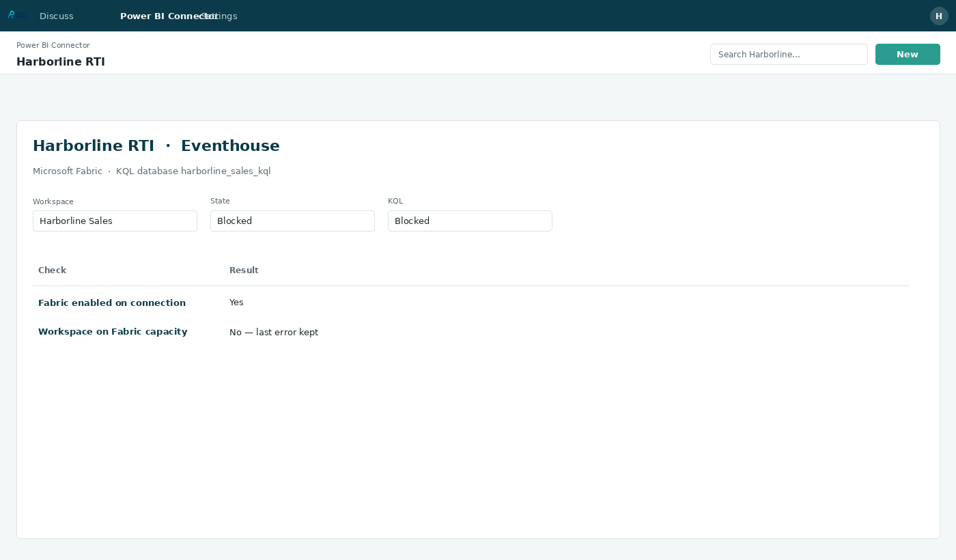The width and height of the screenshot is (956, 560).
Task: Focus the Search Harborline field
Action: [x=789, y=54]
